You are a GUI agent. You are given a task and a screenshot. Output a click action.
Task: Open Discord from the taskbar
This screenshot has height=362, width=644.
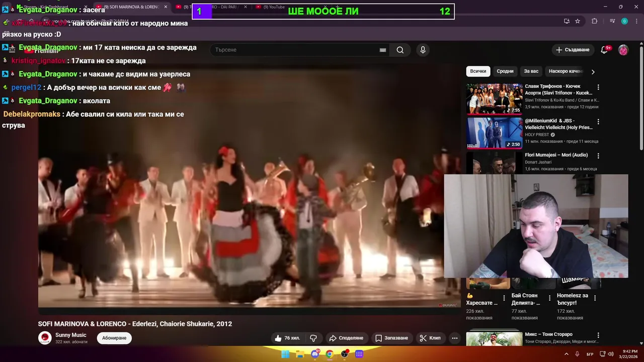315,354
